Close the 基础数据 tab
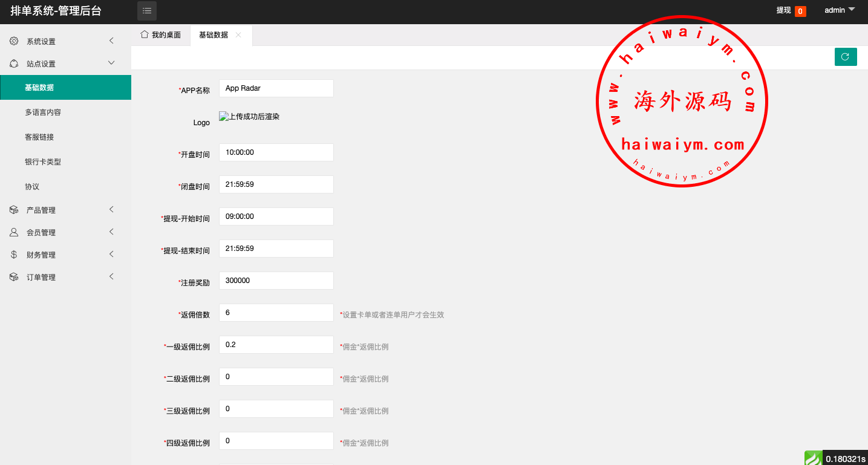 (238, 35)
